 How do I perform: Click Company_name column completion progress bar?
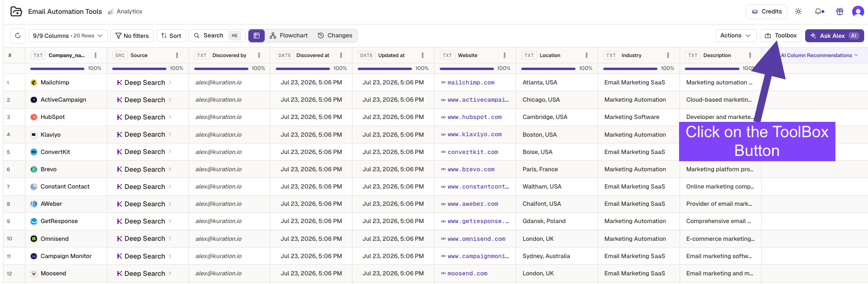pos(57,69)
